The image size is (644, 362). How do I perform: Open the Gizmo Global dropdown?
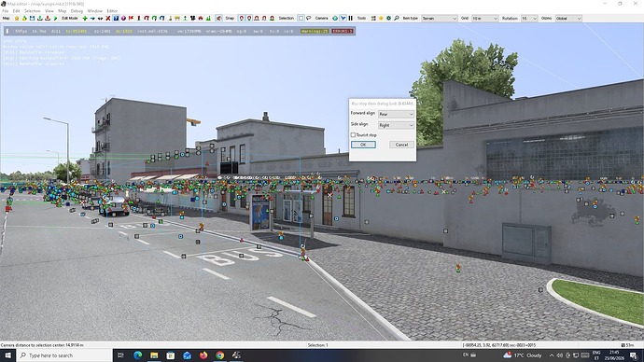(x=568, y=18)
